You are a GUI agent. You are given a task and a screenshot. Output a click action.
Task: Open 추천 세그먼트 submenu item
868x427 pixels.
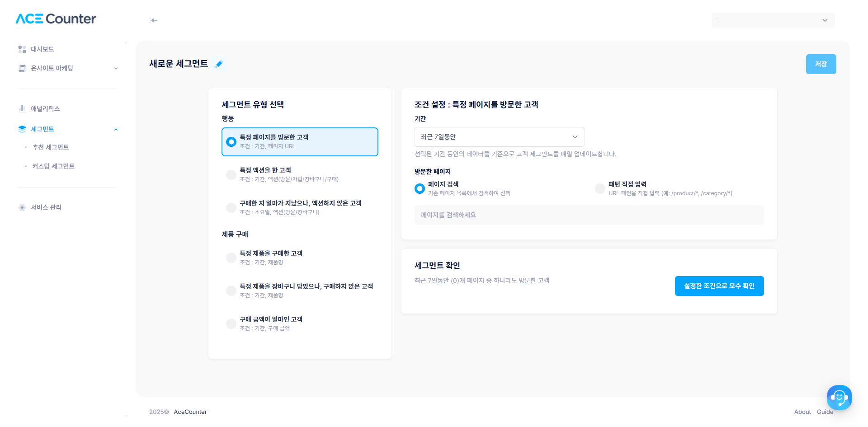tap(51, 147)
